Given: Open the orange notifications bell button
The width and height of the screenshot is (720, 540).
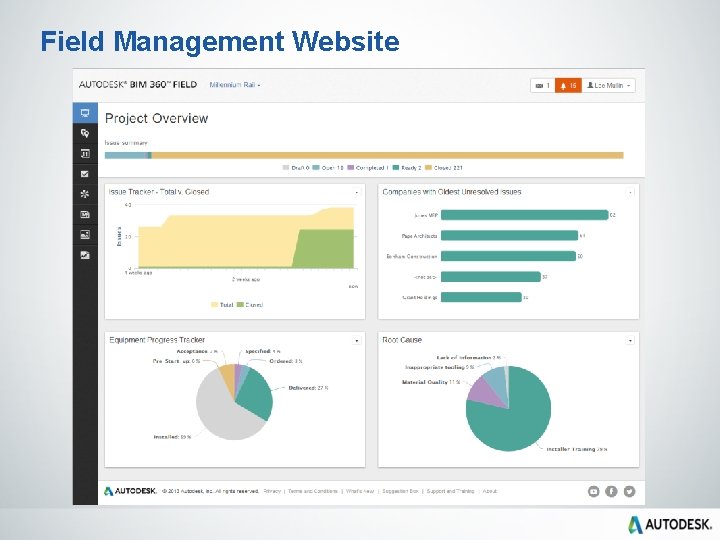Looking at the screenshot, I should point(568,85).
